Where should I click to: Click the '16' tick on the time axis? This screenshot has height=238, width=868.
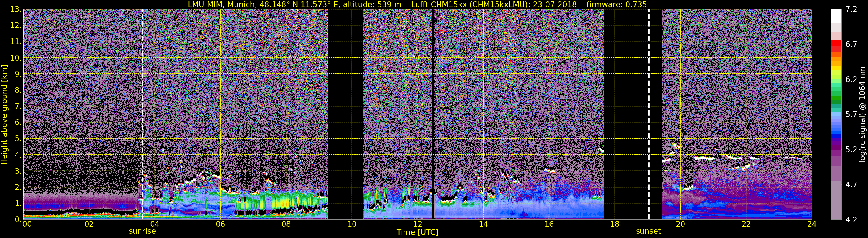(x=549, y=224)
